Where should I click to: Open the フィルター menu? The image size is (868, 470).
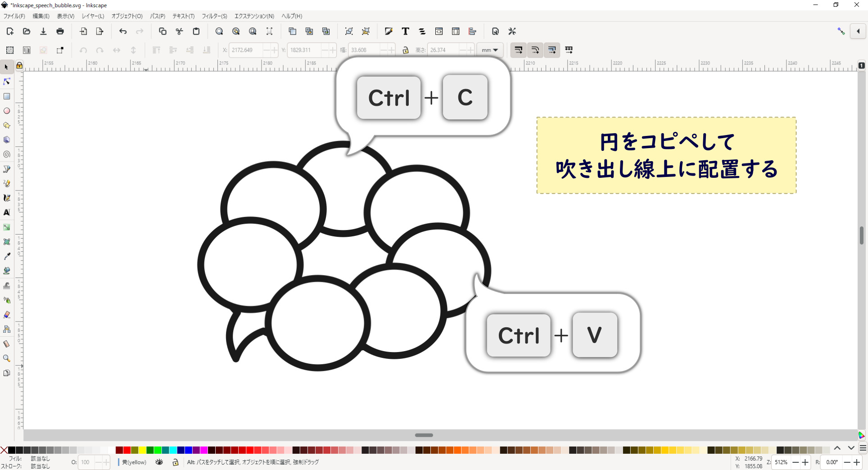point(214,16)
